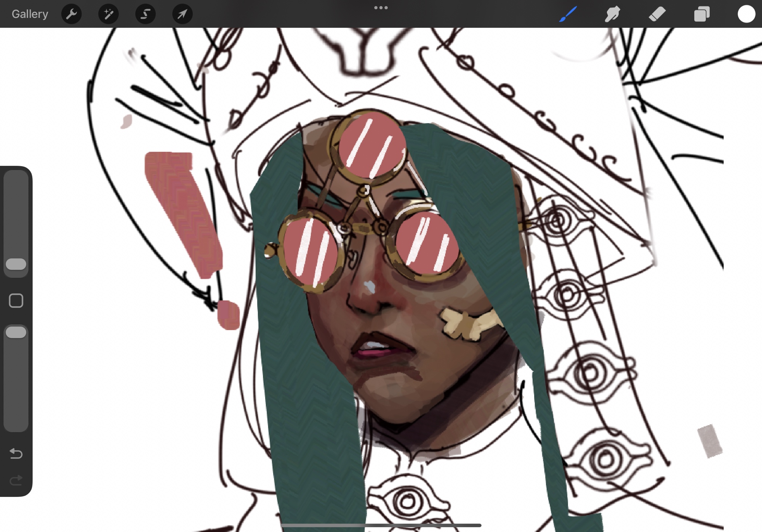Tap the pink goggle lens on canvas
The height and width of the screenshot is (532, 762).
pyautogui.click(x=371, y=147)
